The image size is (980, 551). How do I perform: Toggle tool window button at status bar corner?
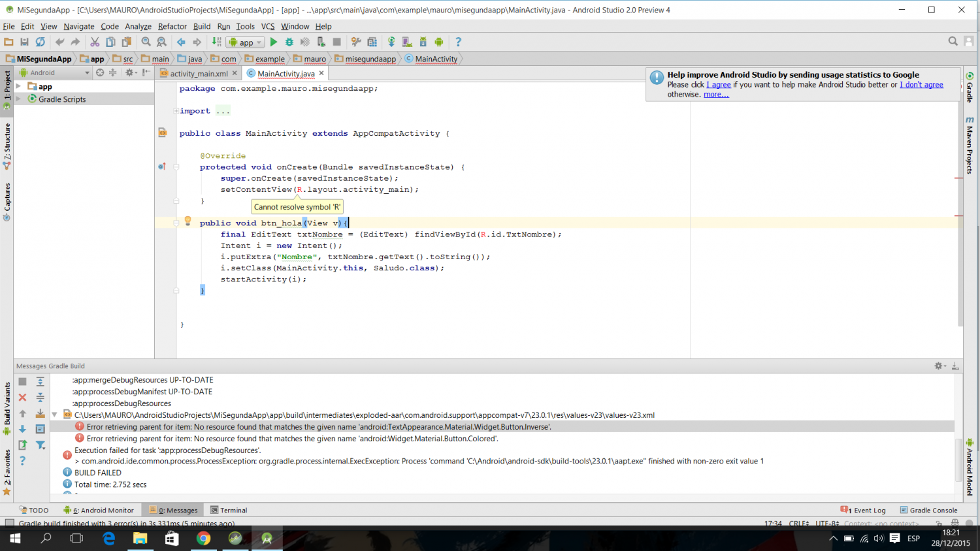[9, 522]
